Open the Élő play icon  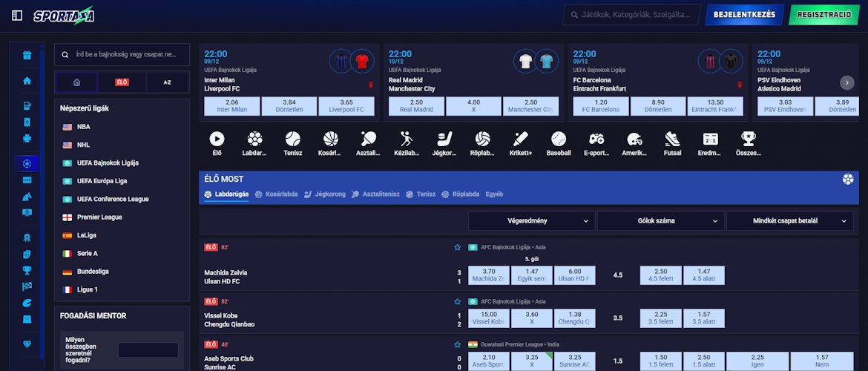point(217,139)
